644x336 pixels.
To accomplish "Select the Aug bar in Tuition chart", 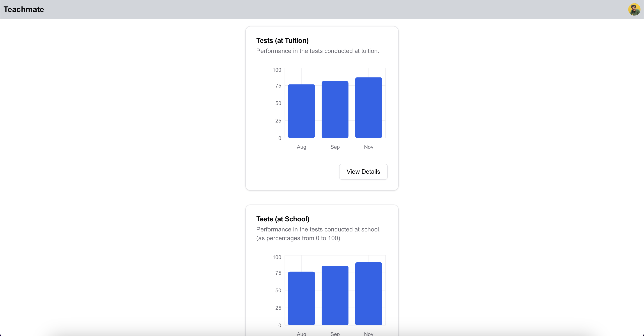I will pyautogui.click(x=301, y=111).
